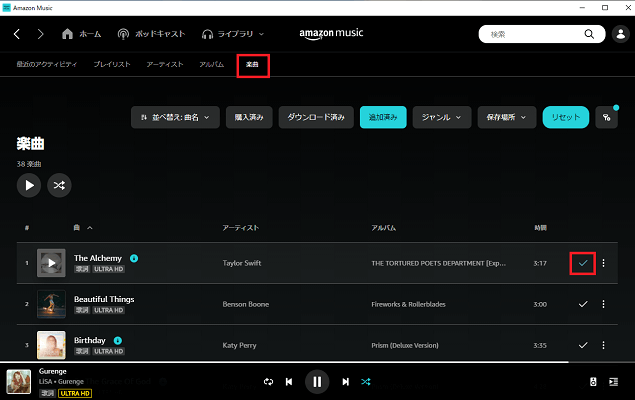
Task: Click the リセット button
Action: click(566, 117)
